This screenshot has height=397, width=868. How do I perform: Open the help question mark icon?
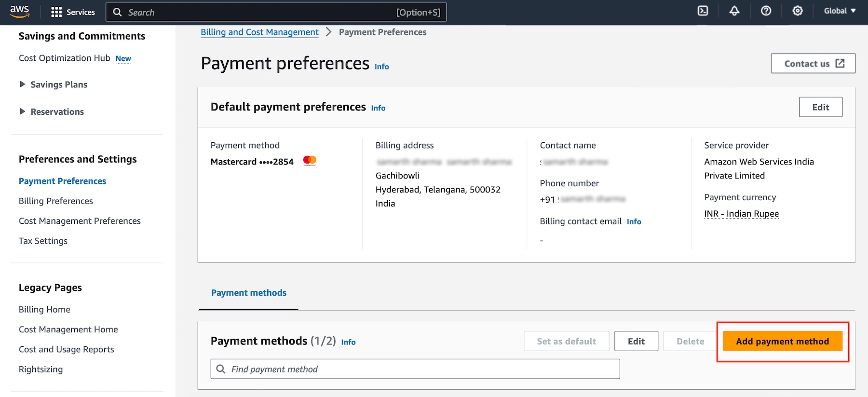tap(766, 11)
